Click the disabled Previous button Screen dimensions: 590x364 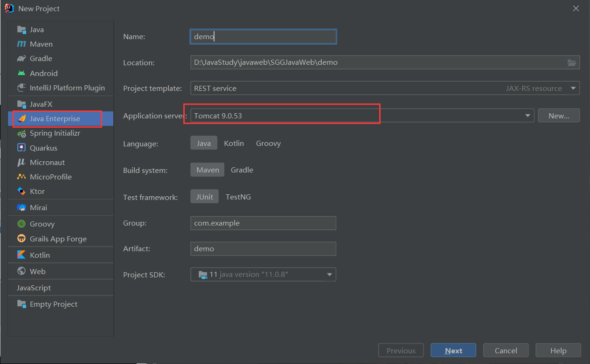401,350
